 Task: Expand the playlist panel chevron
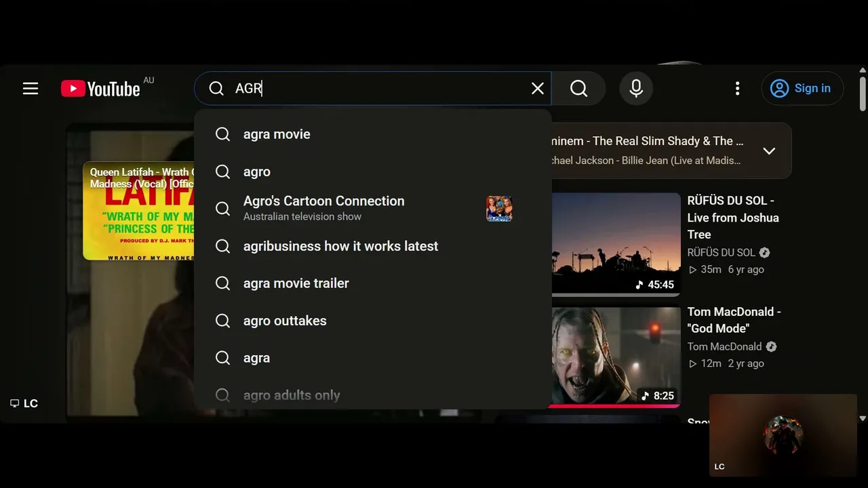point(769,150)
